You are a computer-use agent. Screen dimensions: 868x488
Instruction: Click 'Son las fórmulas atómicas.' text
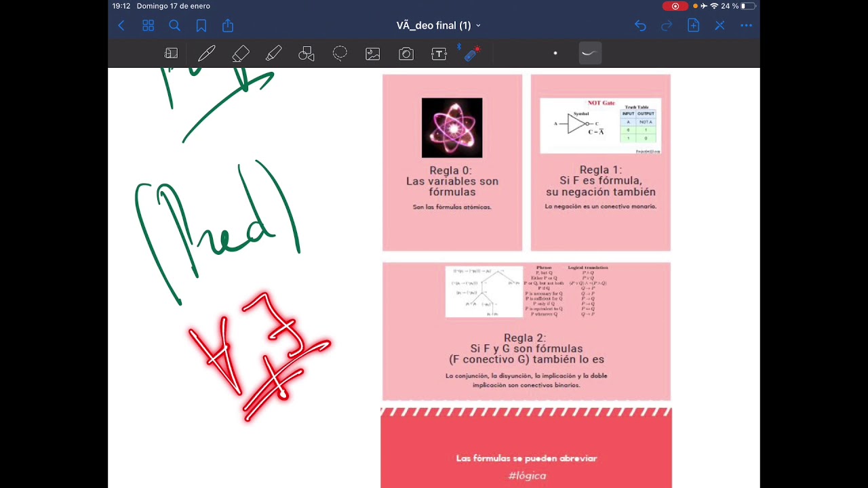[x=452, y=207]
